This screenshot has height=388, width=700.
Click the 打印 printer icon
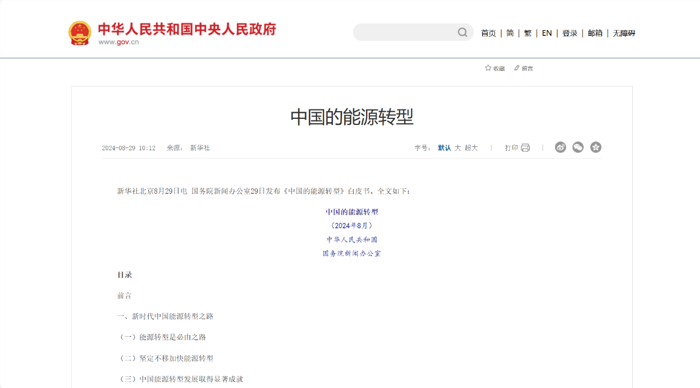(x=525, y=148)
